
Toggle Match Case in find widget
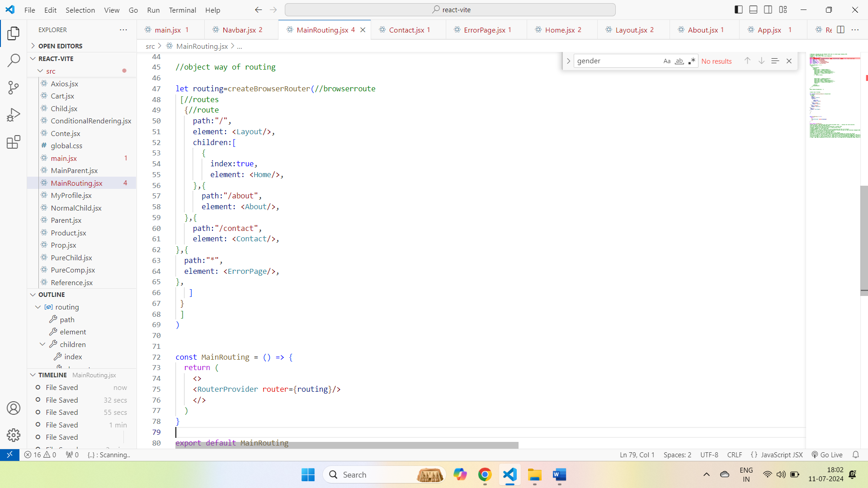coord(667,61)
